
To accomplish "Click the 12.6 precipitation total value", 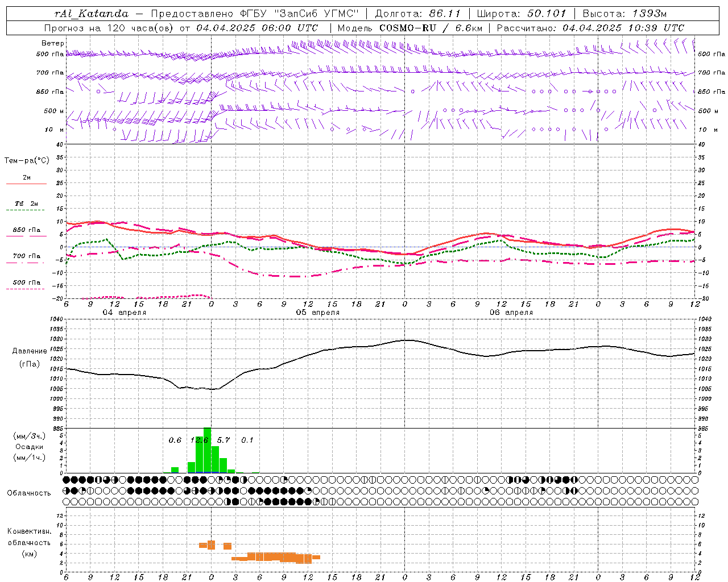I will tap(200, 440).
